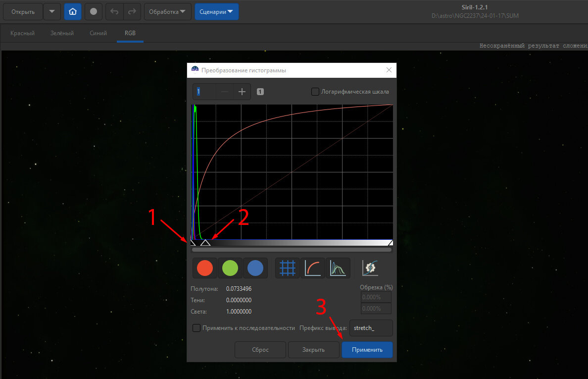Image resolution: width=588 pixels, height=379 pixels.
Task: Toggle the blue channel circle button
Action: coord(255,269)
